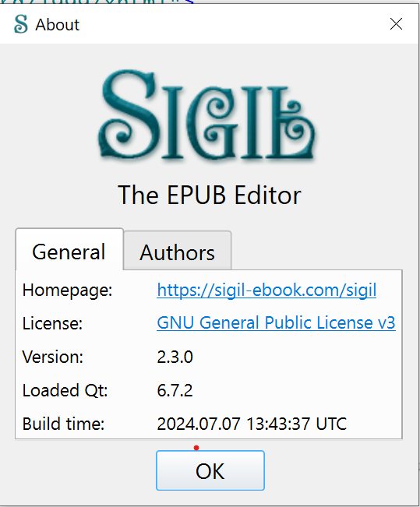This screenshot has height=507, width=420.
Task: Switch to the Authors tab
Action: [178, 250]
